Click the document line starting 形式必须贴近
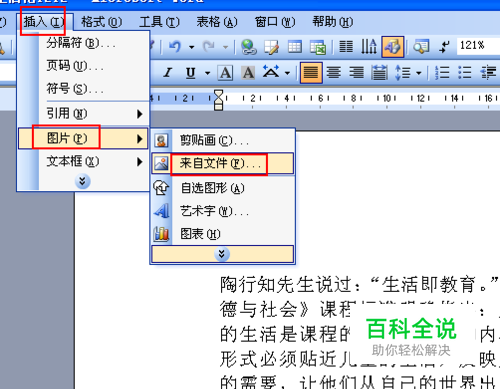The height and width of the screenshot is (389, 500). [x=359, y=359]
